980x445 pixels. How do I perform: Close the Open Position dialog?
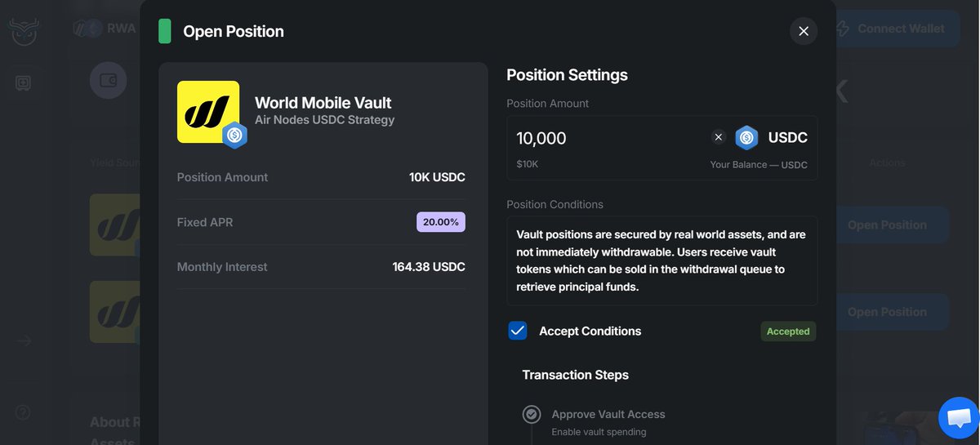pos(804,31)
